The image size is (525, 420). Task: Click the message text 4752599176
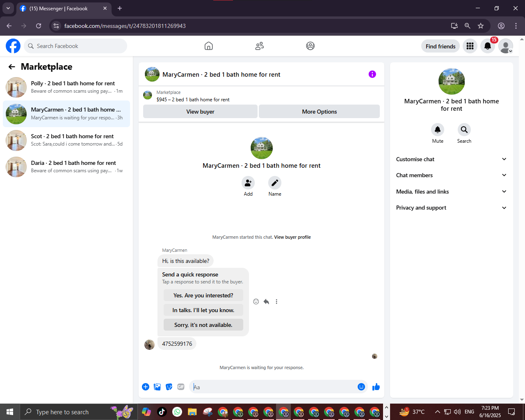pyautogui.click(x=177, y=344)
